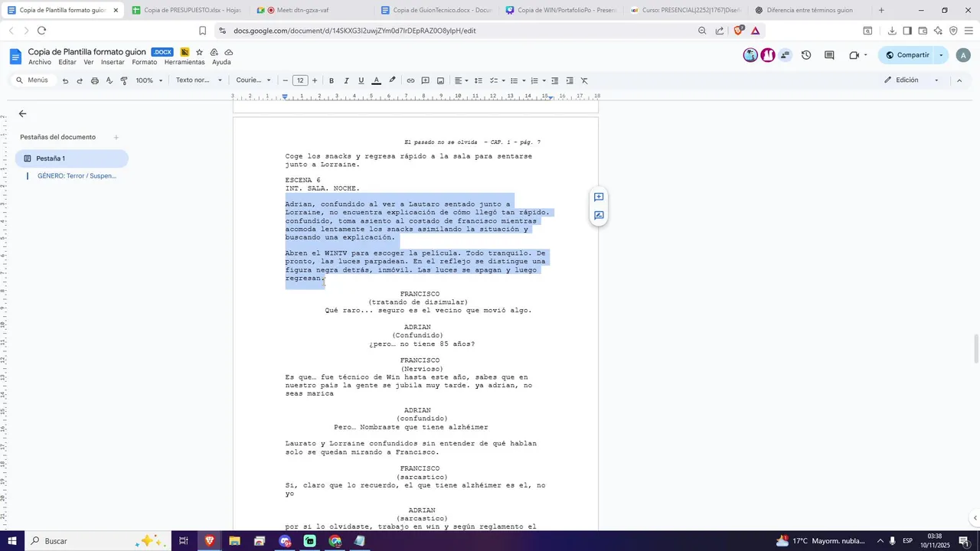The width and height of the screenshot is (980, 551).
Task: Toggle bold formatting
Action: click(x=332, y=80)
